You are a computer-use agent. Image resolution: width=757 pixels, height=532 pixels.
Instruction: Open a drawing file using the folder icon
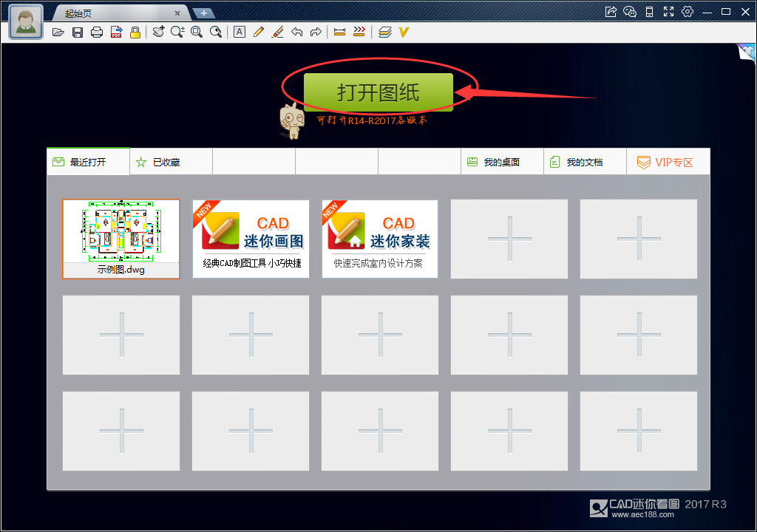coord(58,32)
